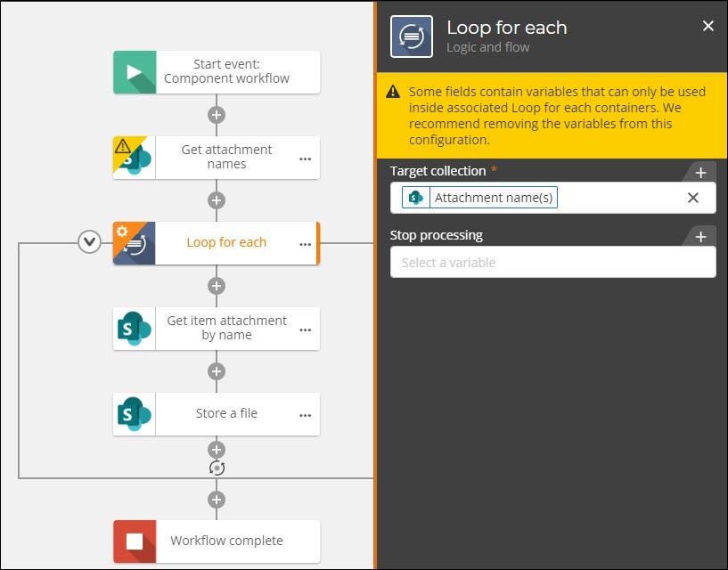This screenshot has width=728, height=570.
Task: Insert variable into Target collection via plus
Action: pos(700,173)
